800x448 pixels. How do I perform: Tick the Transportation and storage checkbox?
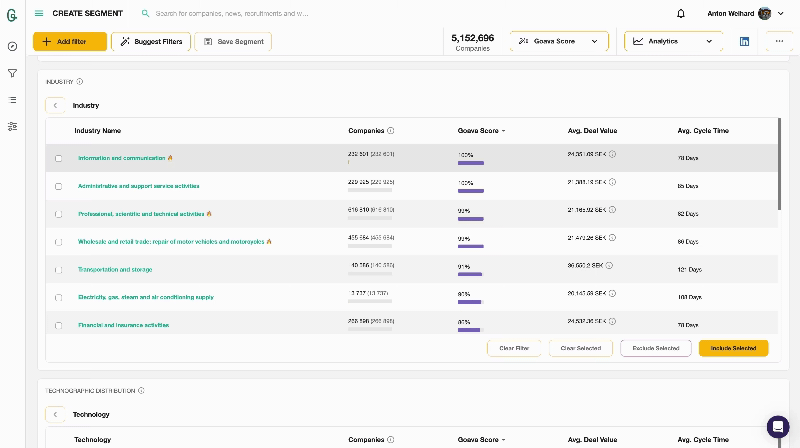[58, 270]
